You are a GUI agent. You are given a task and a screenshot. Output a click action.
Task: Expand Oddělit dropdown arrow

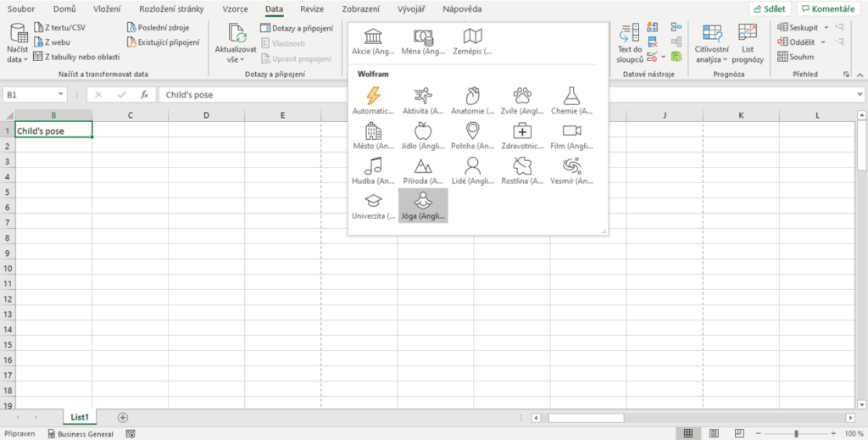click(x=823, y=42)
